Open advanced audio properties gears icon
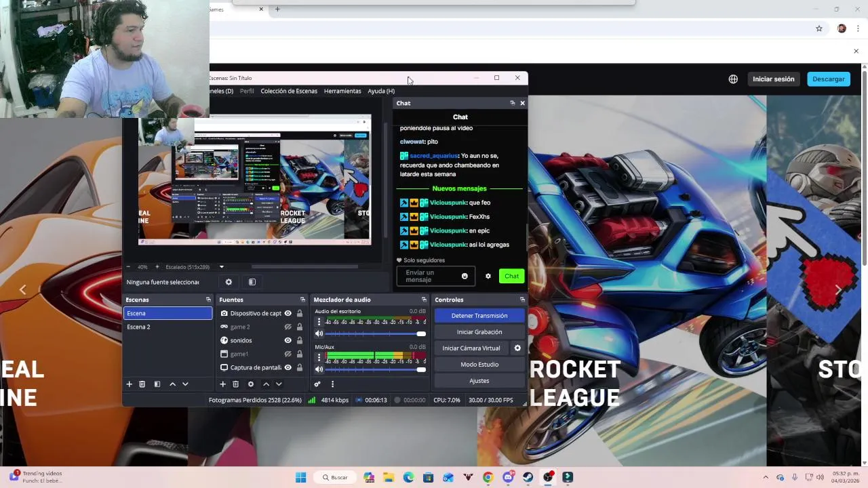The width and height of the screenshot is (868, 488). coord(317,384)
